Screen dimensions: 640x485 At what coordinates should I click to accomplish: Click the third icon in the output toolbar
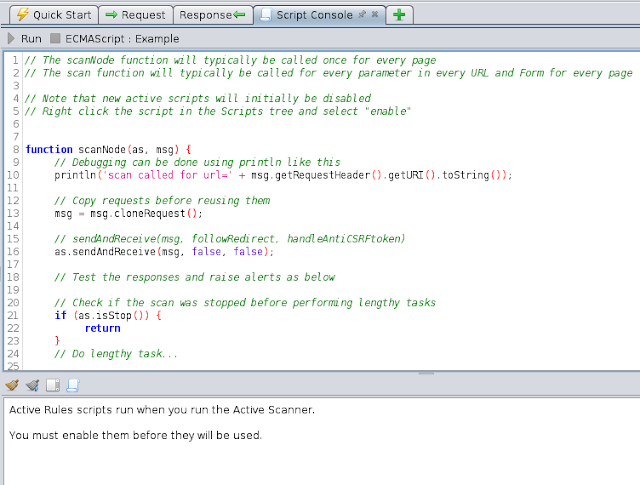[52, 385]
